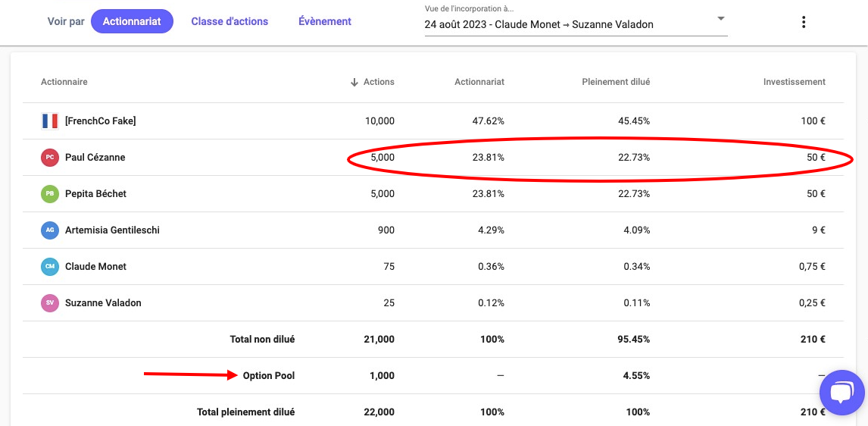Switch to the Évènement view
868x426 pixels.
coord(325,21)
